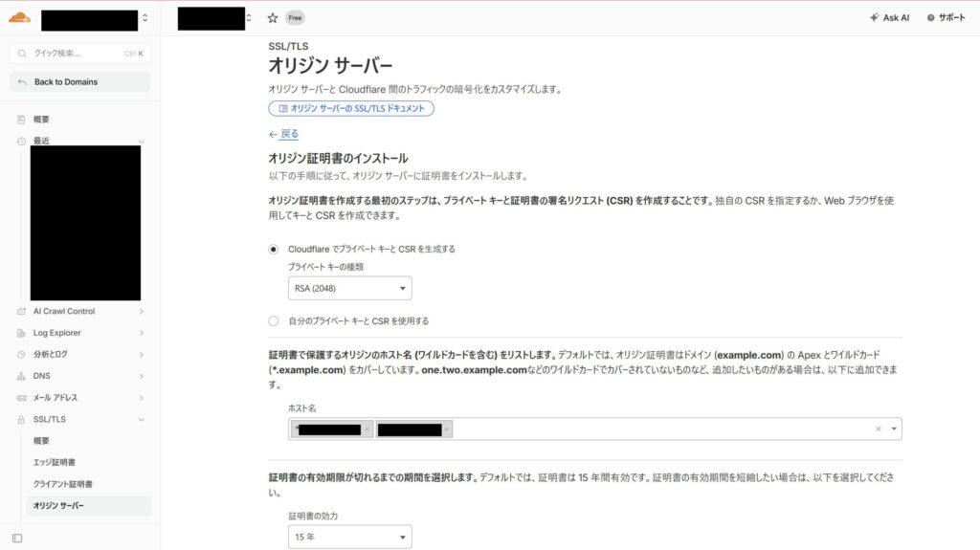Remove the second hostname tag
The image size is (980, 550).
[446, 429]
